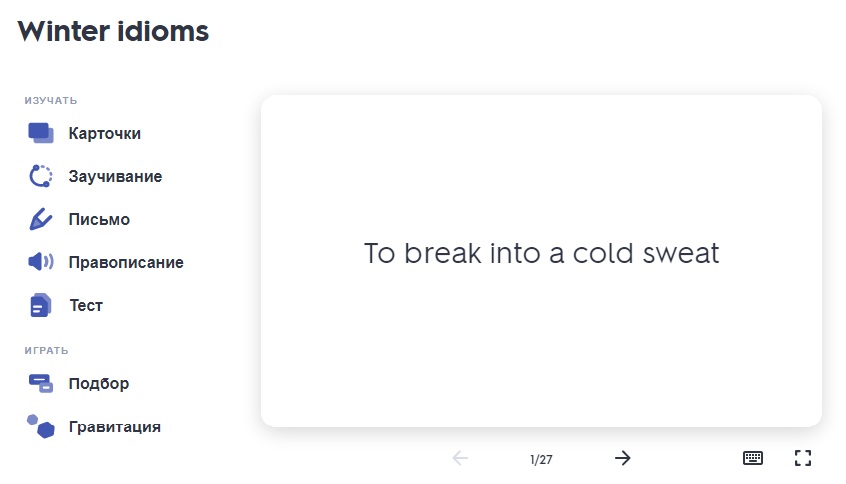This screenshot has height=484, width=846.
Task: Open the Карточки study mode label
Action: (x=105, y=133)
